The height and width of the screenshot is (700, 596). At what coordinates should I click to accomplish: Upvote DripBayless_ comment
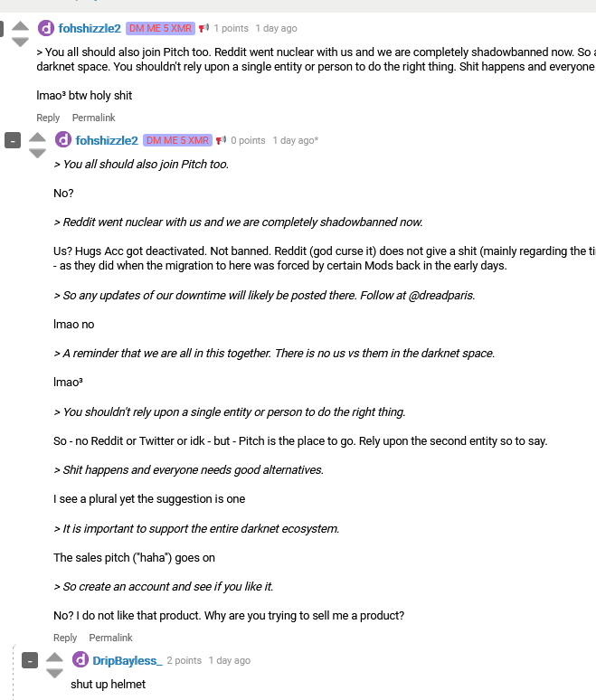click(x=54, y=657)
